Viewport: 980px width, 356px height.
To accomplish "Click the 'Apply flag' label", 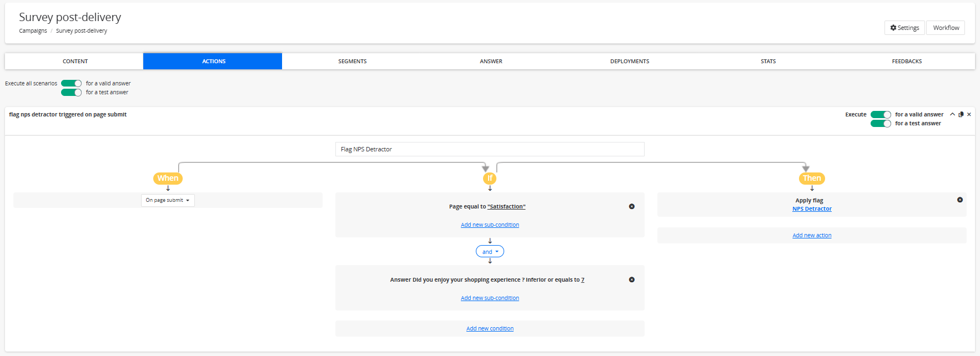I will click(809, 200).
